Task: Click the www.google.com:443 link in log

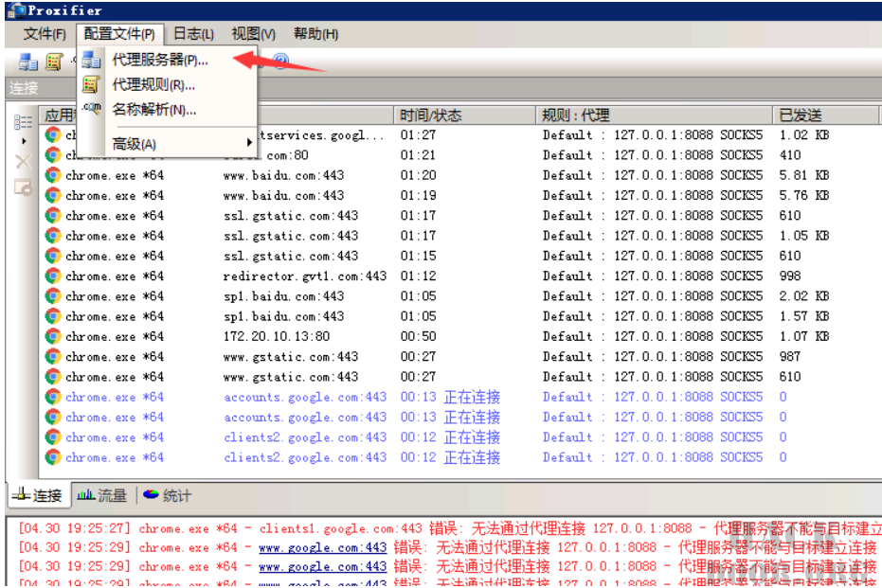Action: pos(322,547)
